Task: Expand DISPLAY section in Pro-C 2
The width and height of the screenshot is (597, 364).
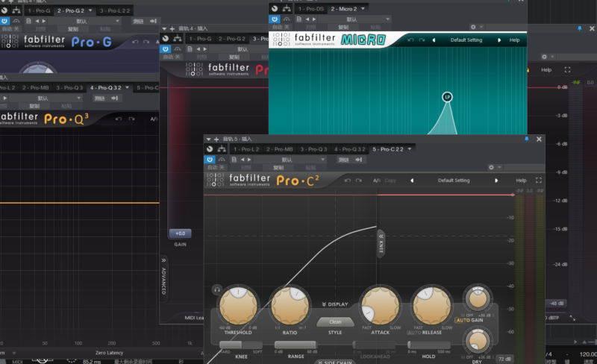Action: [x=335, y=304]
